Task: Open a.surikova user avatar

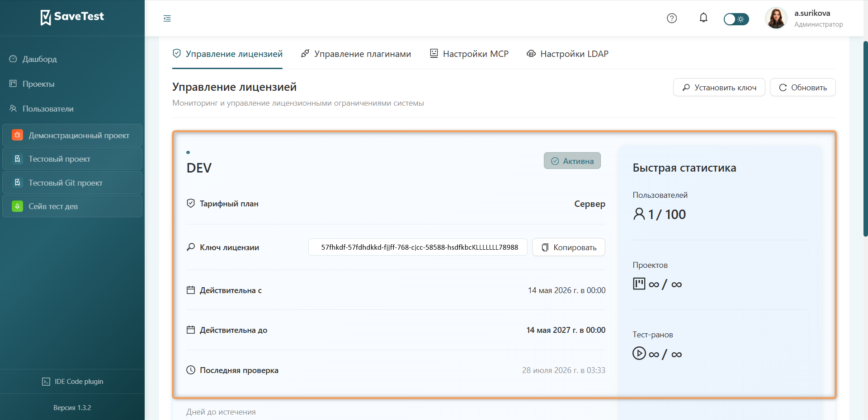Action: point(776,18)
